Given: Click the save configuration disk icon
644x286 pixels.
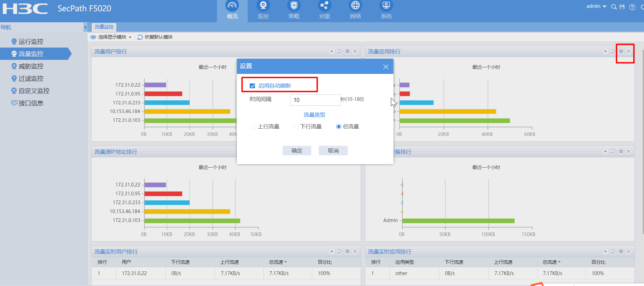Looking at the screenshot, I should click(622, 7).
